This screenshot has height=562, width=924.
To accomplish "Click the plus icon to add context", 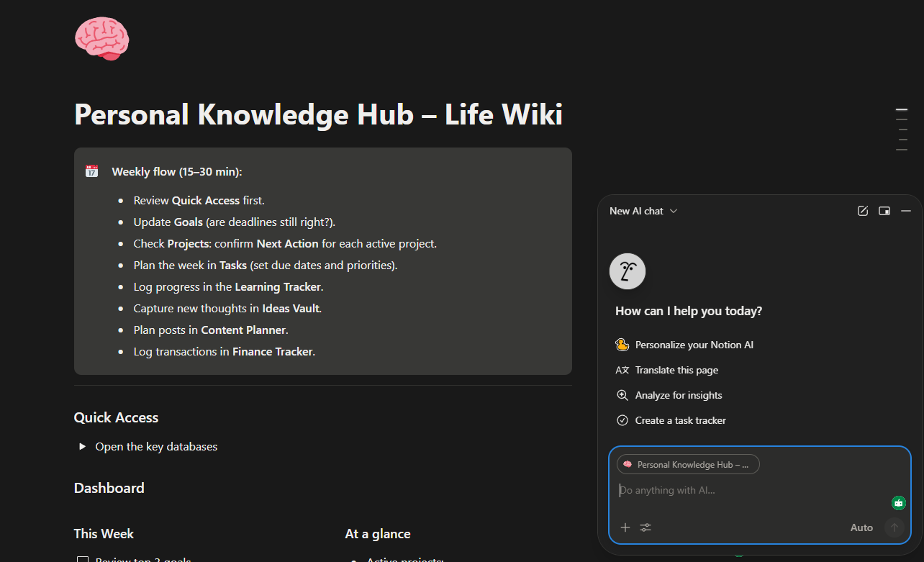I will (625, 527).
